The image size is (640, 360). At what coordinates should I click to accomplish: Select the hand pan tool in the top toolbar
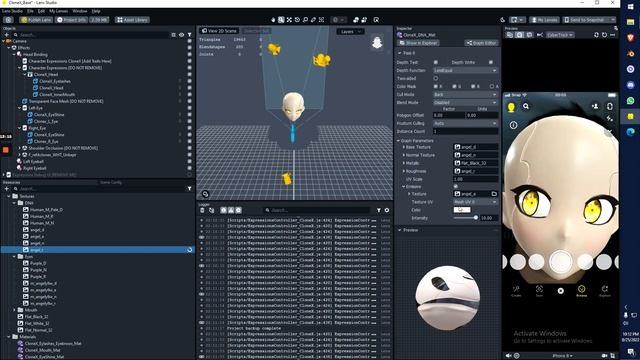tap(273, 20)
